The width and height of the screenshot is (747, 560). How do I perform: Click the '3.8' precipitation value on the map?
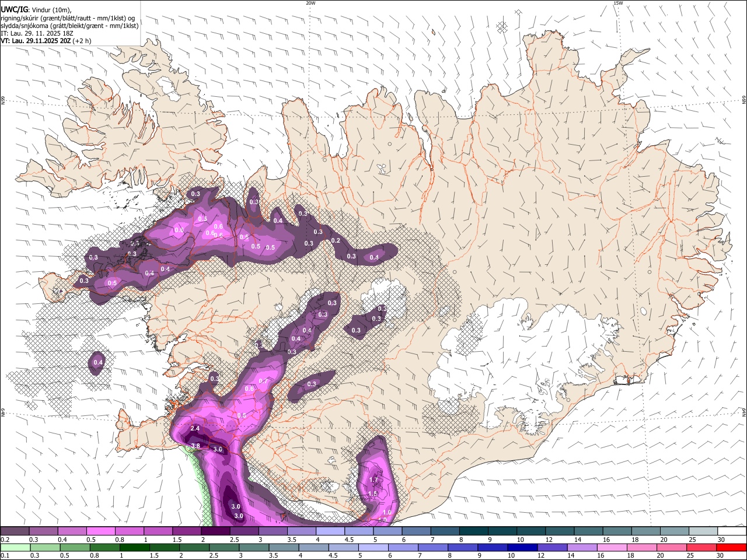(x=196, y=446)
